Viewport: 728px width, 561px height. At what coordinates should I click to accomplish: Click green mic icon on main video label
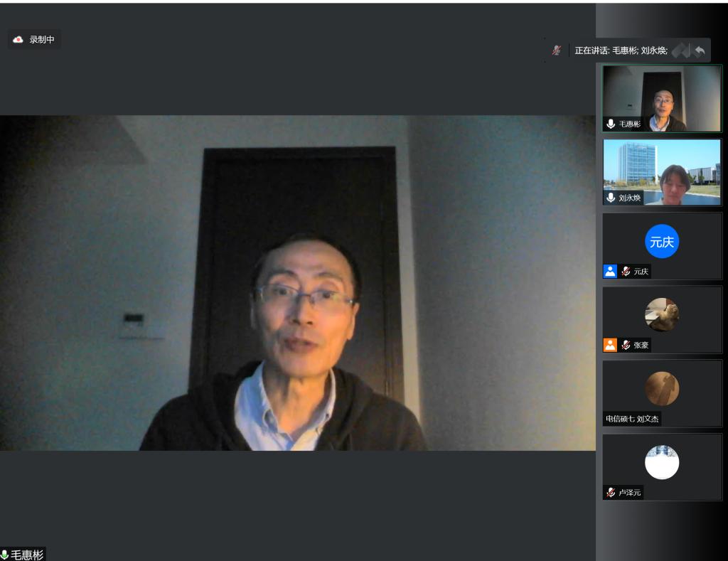point(5,555)
